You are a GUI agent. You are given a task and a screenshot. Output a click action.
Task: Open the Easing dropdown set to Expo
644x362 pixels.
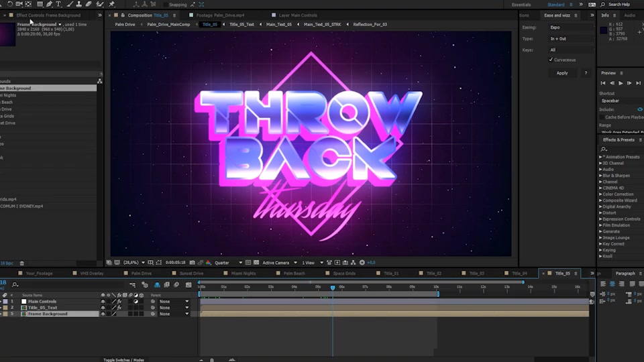pyautogui.click(x=570, y=27)
